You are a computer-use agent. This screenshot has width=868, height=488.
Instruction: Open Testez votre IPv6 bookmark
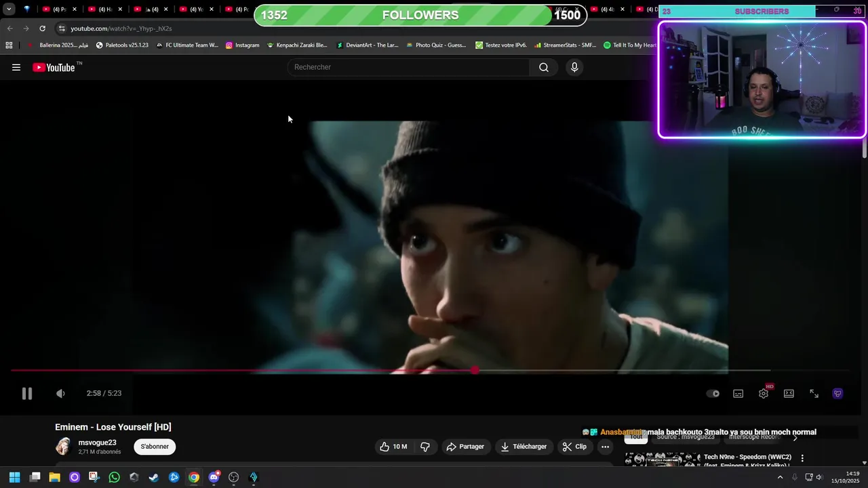coord(501,45)
